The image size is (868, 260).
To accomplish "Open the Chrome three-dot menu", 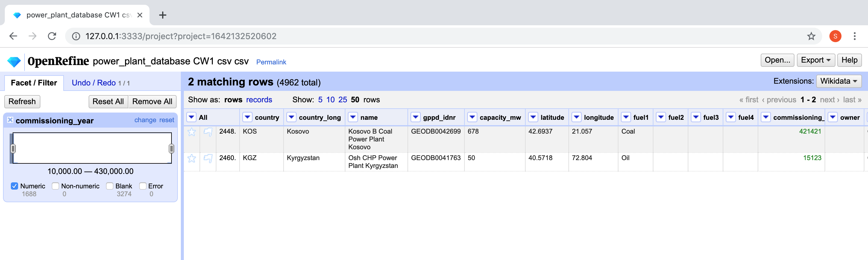I will (854, 36).
